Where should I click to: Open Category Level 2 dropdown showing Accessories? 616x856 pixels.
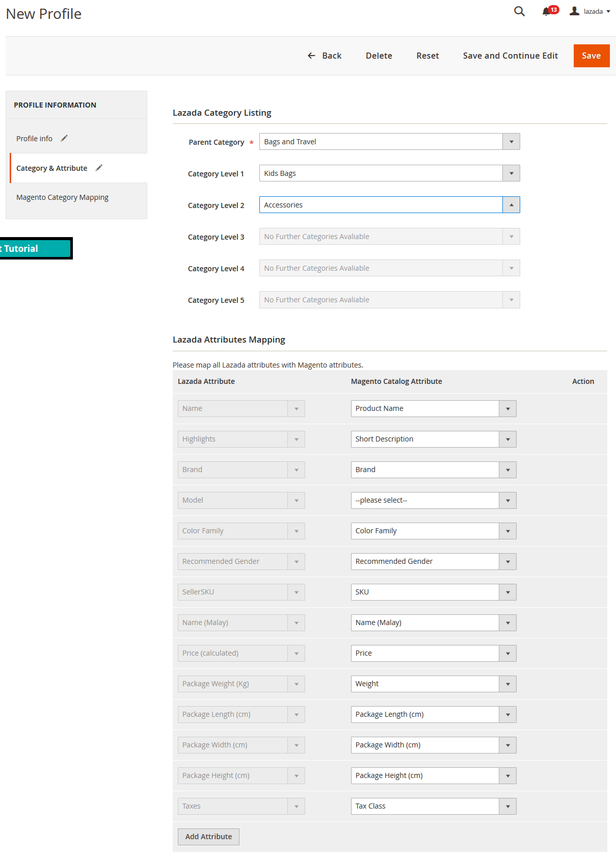(x=389, y=205)
